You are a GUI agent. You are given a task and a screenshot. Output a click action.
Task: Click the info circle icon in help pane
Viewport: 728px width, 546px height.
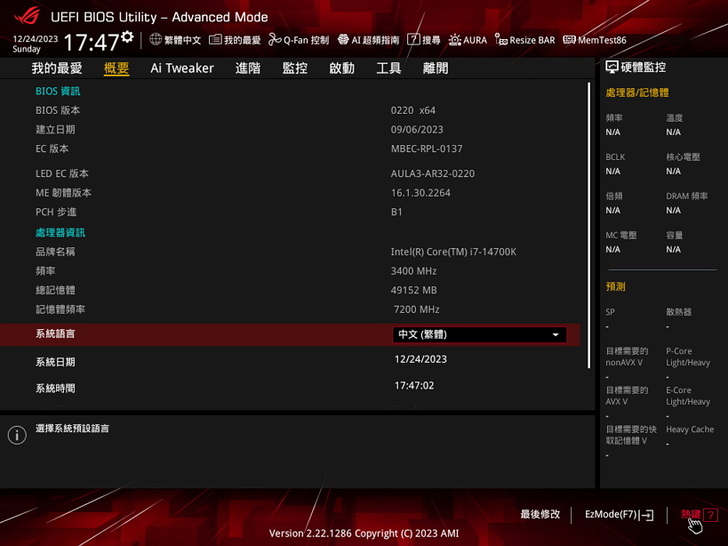(x=17, y=435)
